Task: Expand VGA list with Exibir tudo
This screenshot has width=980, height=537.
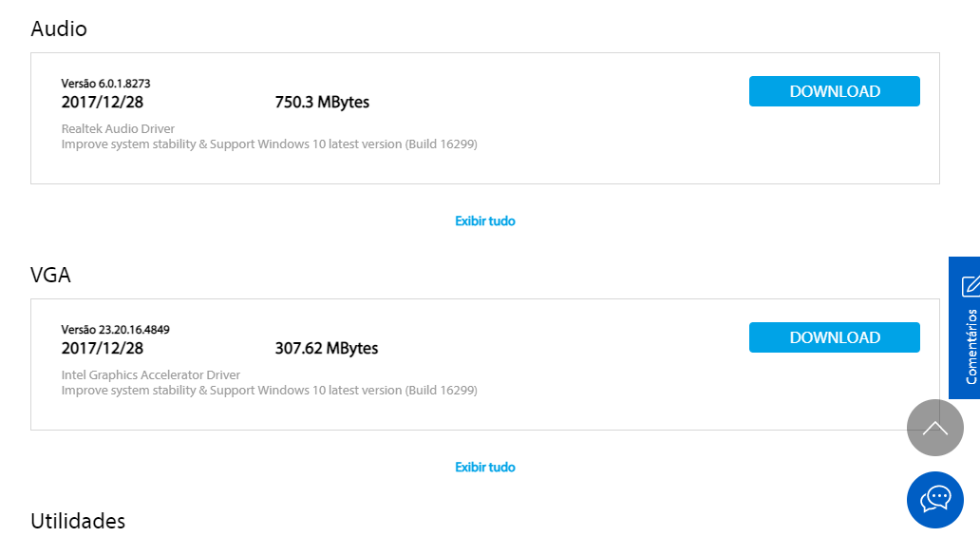Action: [485, 467]
